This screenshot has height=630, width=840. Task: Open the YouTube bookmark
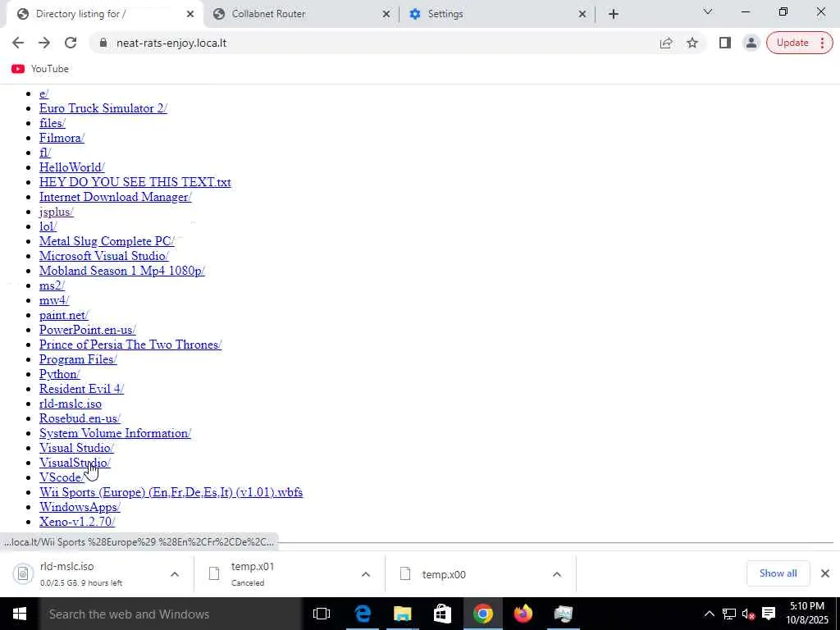tap(40, 69)
